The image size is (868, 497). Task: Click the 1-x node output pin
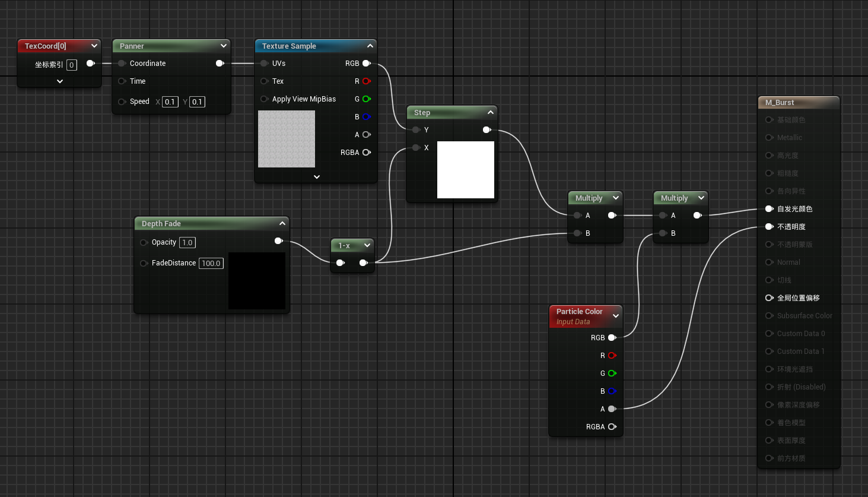point(363,263)
